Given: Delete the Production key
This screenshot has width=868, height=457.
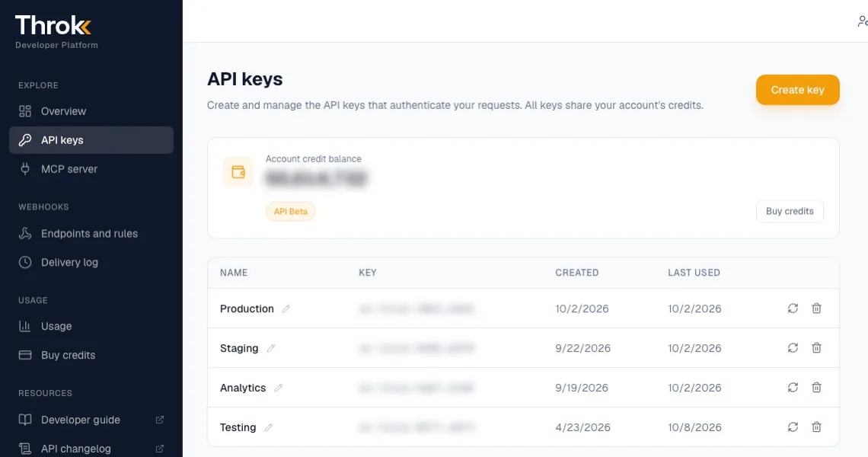Looking at the screenshot, I should pyautogui.click(x=816, y=308).
